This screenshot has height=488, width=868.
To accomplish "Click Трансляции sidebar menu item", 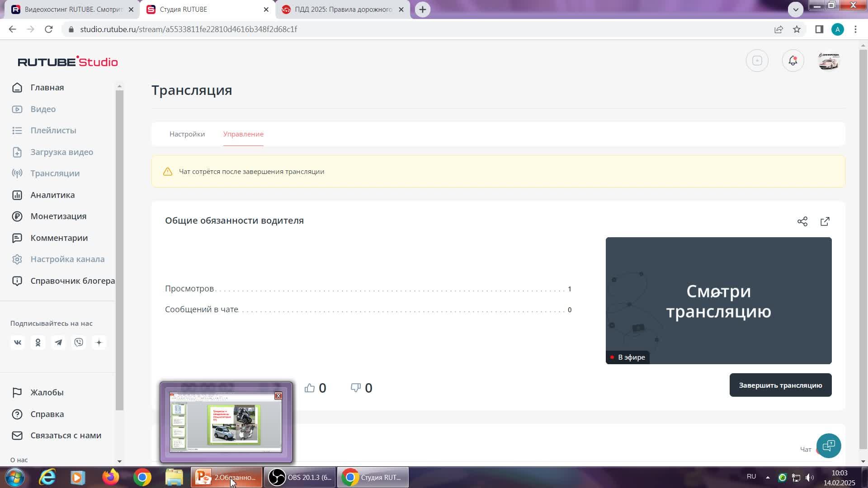I will tap(55, 173).
